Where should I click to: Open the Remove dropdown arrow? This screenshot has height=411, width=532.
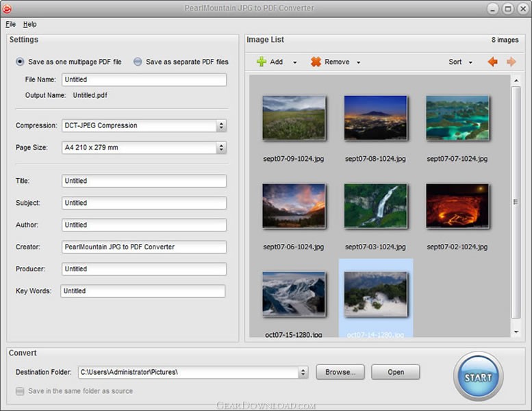tap(358, 62)
